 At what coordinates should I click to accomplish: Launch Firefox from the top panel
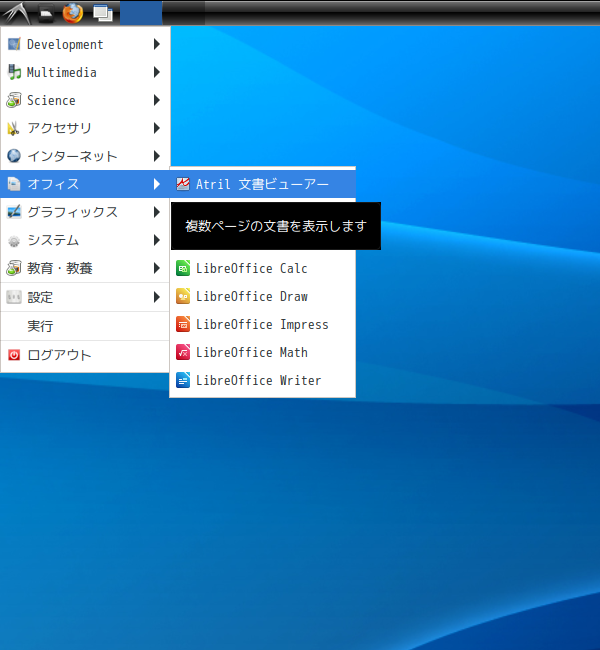pos(73,13)
